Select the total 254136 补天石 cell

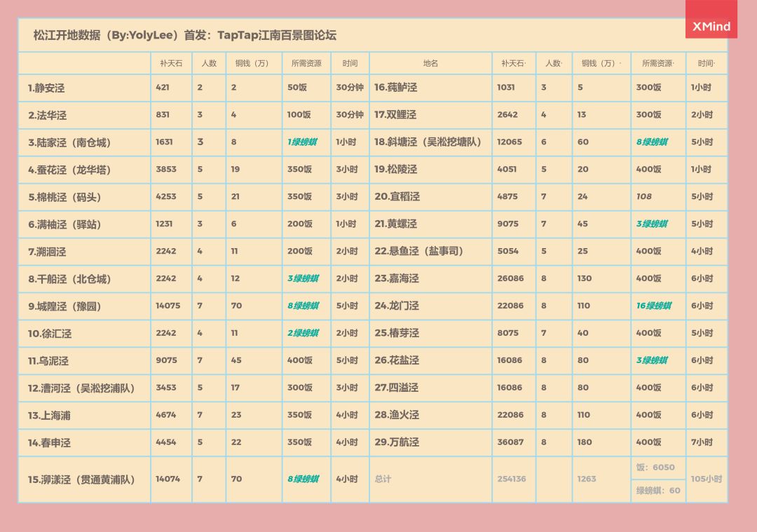[512, 479]
